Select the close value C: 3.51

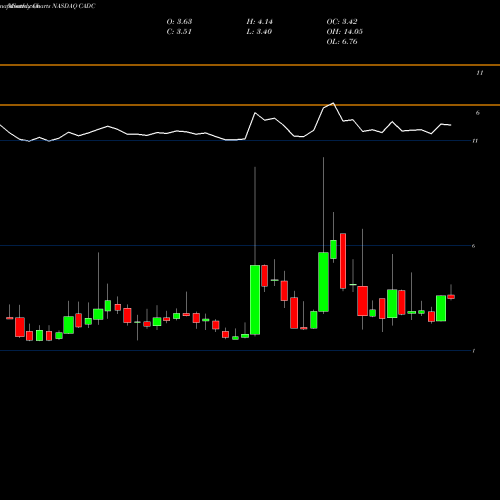tap(179, 32)
